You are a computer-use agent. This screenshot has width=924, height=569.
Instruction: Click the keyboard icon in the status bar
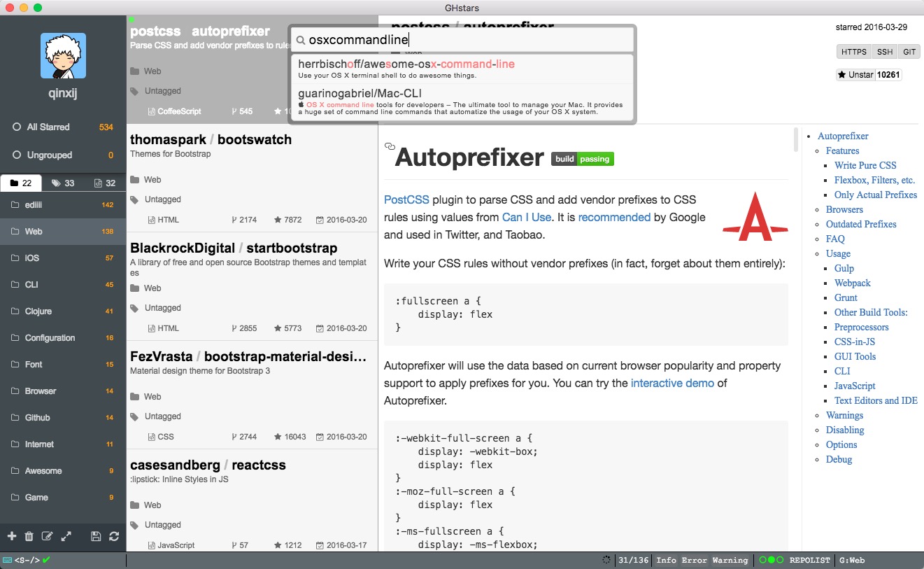click(8, 560)
